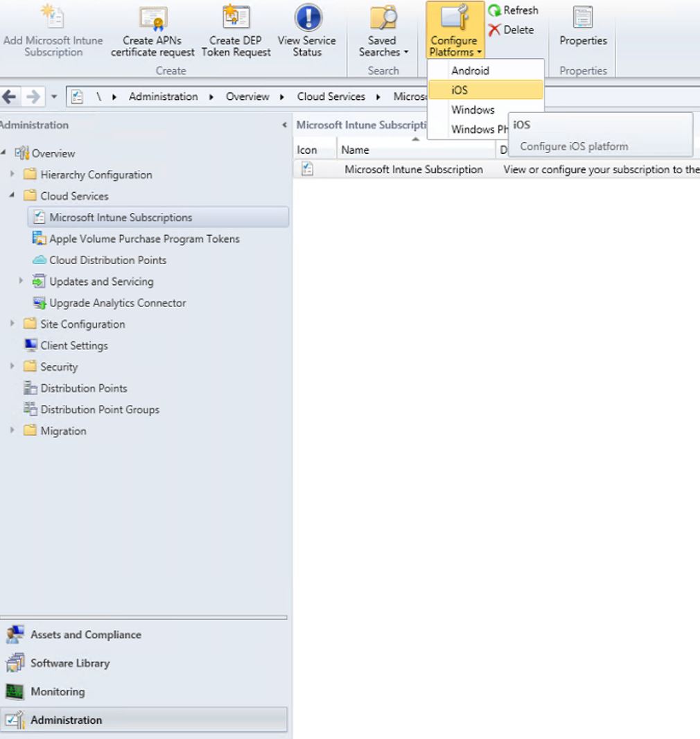Click Administration in the breadcrumb

[164, 96]
